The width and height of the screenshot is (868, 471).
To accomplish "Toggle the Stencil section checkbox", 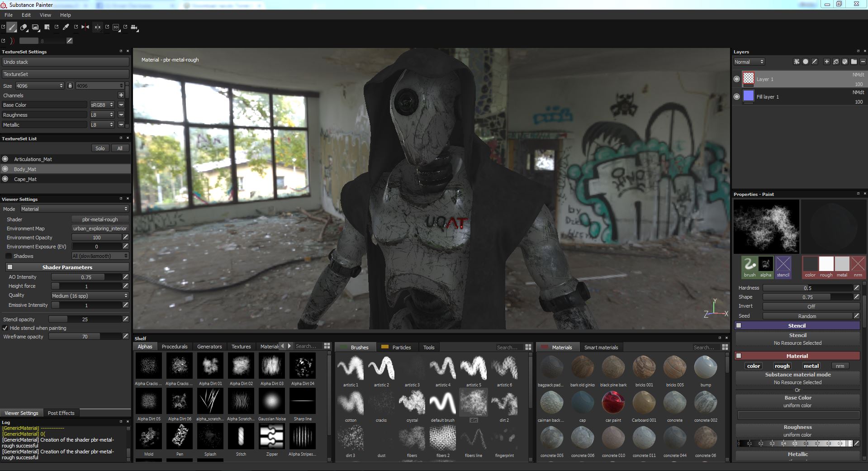I will [x=739, y=325].
